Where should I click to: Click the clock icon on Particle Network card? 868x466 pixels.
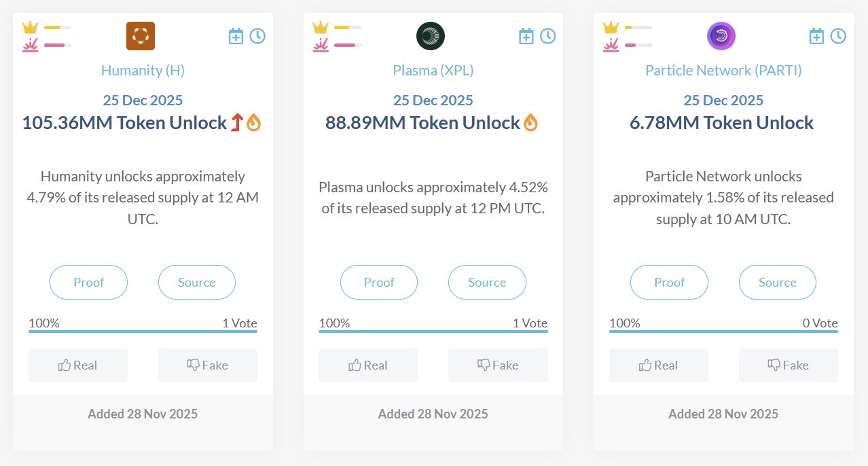(x=838, y=36)
